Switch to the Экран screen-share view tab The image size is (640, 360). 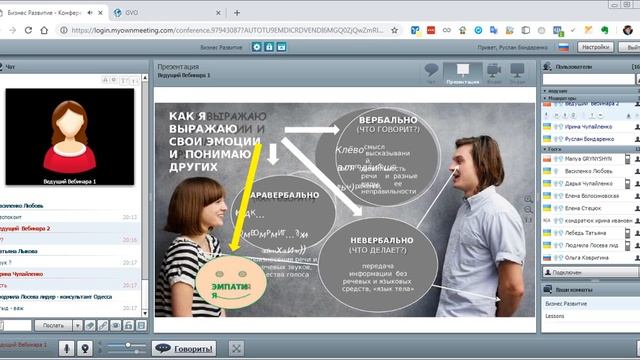pyautogui.click(x=517, y=73)
